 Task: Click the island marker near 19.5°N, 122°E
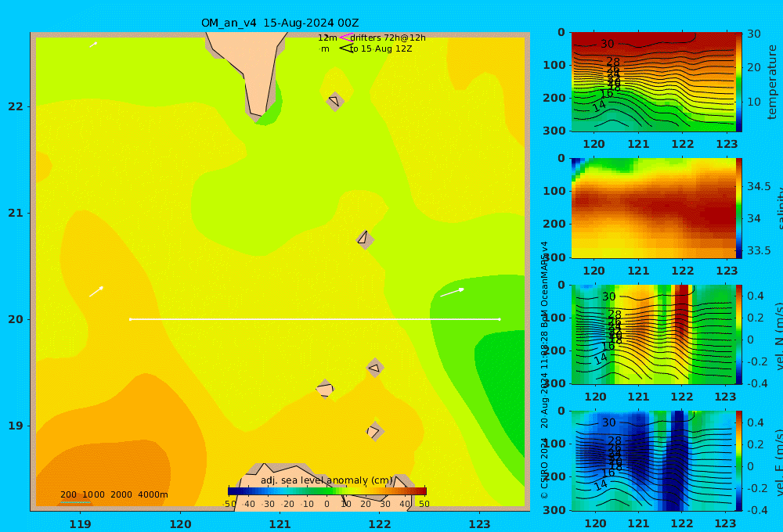tap(375, 368)
